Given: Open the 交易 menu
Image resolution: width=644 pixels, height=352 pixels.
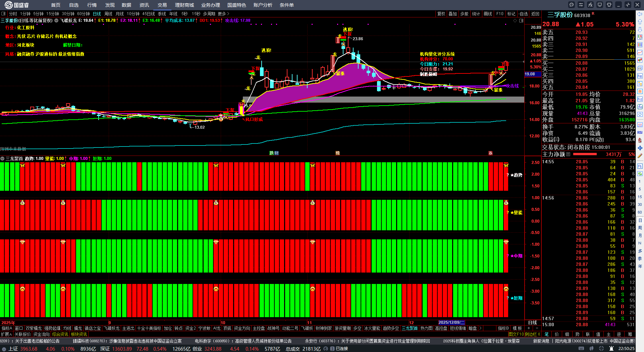Looking at the screenshot, I should (162, 5).
